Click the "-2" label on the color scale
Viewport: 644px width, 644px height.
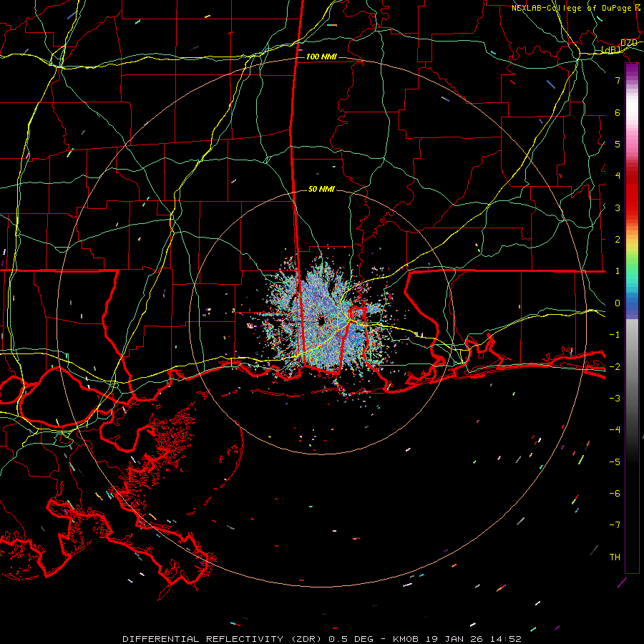[615, 366]
